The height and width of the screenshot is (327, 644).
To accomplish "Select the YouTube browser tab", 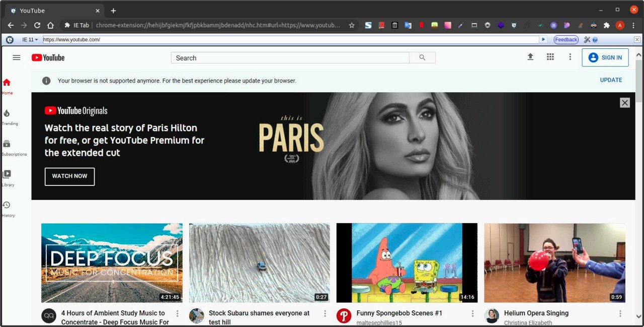I will pos(54,11).
